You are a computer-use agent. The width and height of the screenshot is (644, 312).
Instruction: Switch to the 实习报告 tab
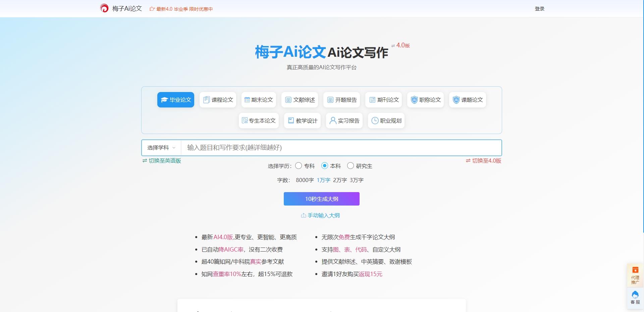coord(344,121)
